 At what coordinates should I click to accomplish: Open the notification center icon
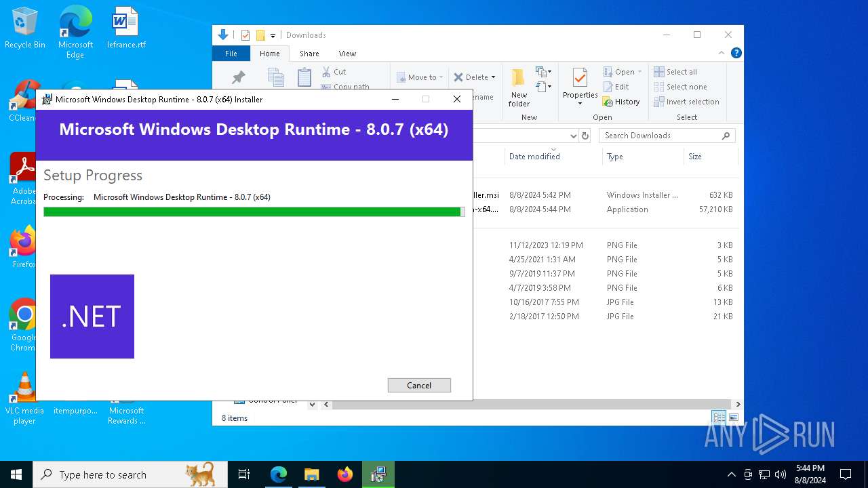pyautogui.click(x=846, y=474)
